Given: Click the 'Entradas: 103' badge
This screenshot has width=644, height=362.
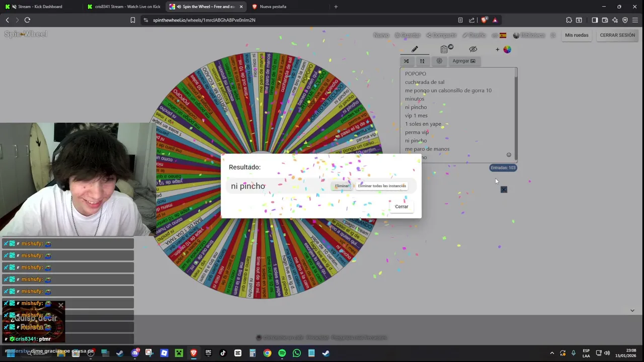Looking at the screenshot, I should point(503,168).
